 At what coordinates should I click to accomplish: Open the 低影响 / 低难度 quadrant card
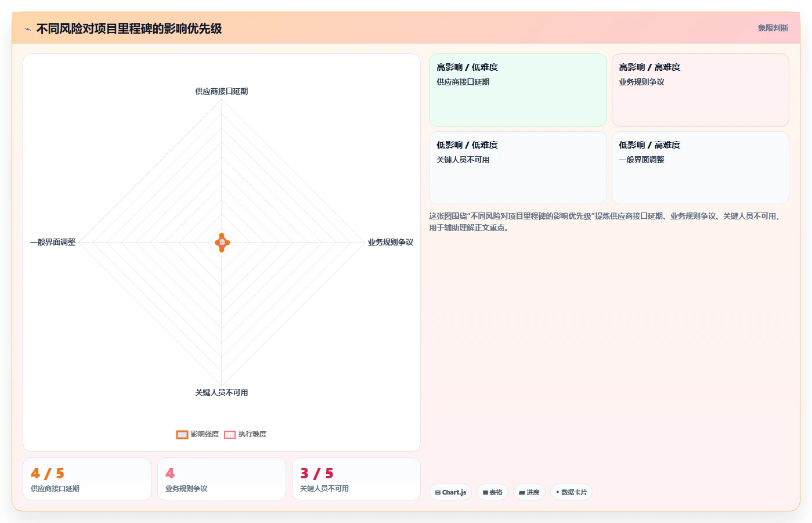point(518,168)
